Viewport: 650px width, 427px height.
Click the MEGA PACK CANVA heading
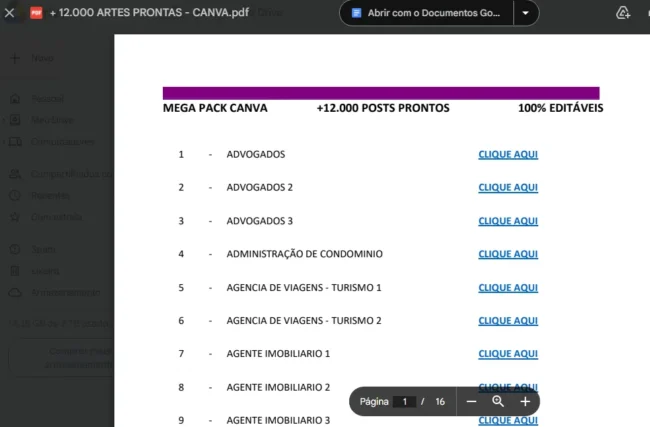click(215, 108)
